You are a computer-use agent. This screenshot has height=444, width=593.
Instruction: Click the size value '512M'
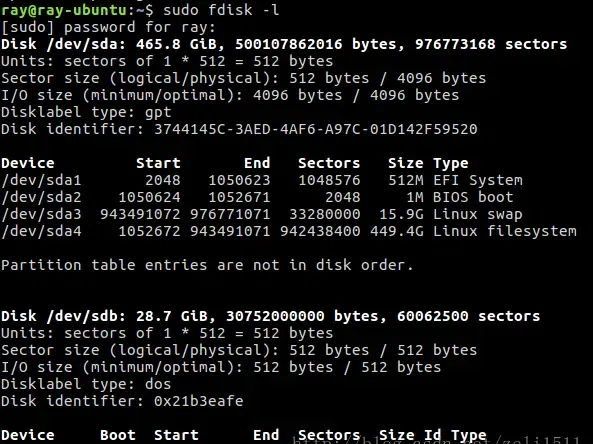[406, 180]
